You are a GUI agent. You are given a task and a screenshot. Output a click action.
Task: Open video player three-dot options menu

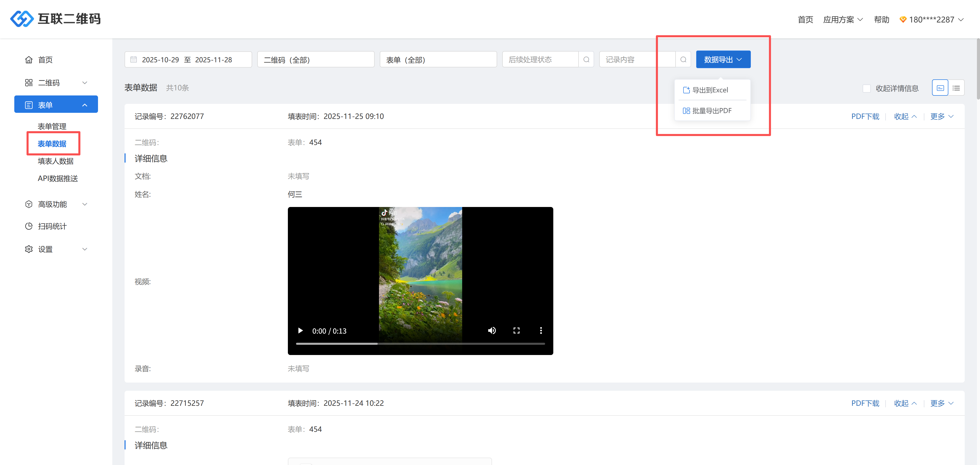tap(541, 330)
